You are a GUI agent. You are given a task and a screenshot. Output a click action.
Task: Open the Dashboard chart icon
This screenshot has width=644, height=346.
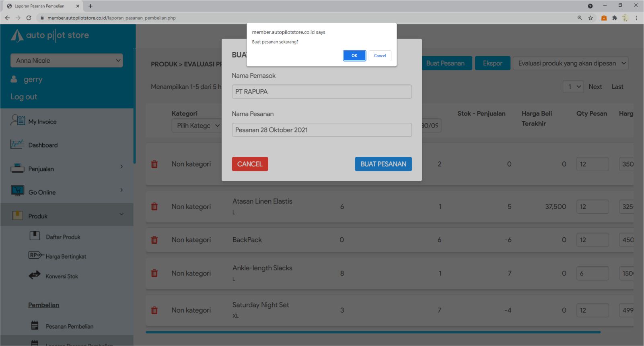tap(17, 144)
